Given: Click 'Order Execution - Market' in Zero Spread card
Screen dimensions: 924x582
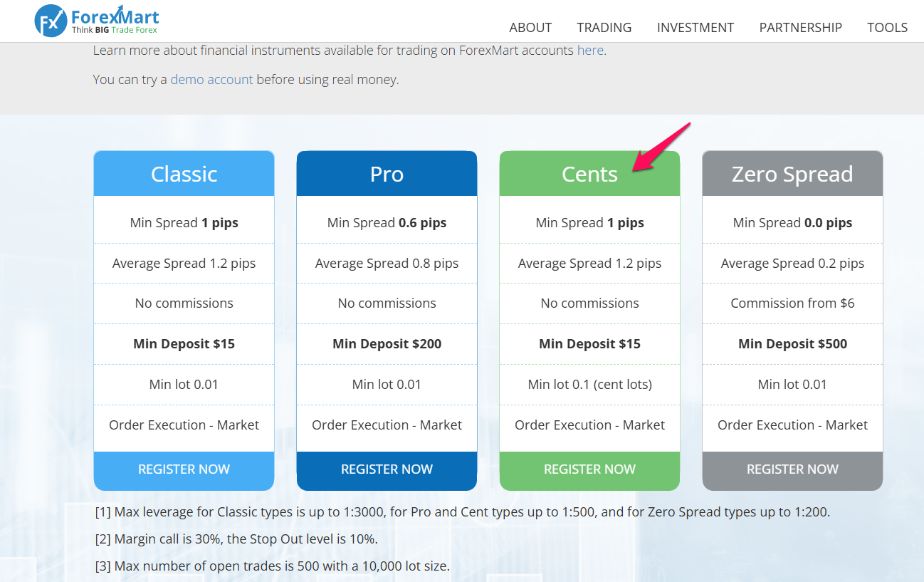Looking at the screenshot, I should coord(792,425).
